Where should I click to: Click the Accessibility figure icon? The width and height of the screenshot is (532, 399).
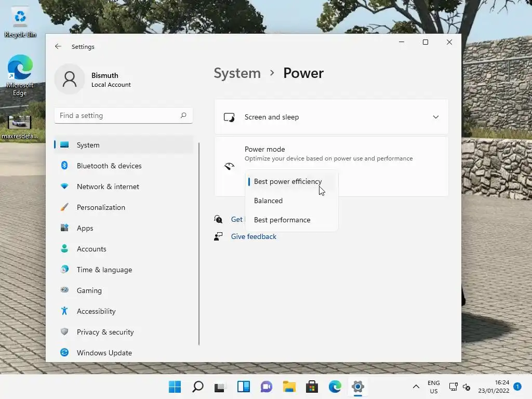point(64,311)
